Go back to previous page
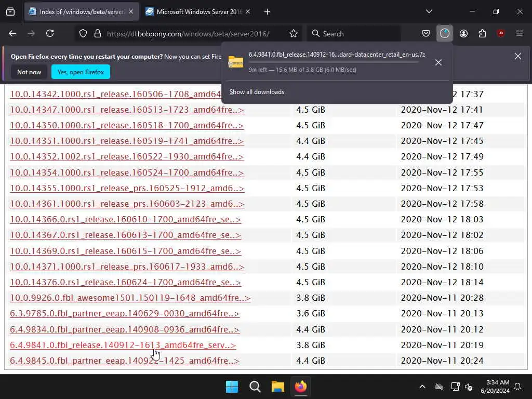Image resolution: width=532 pixels, height=399 pixels. (12, 34)
